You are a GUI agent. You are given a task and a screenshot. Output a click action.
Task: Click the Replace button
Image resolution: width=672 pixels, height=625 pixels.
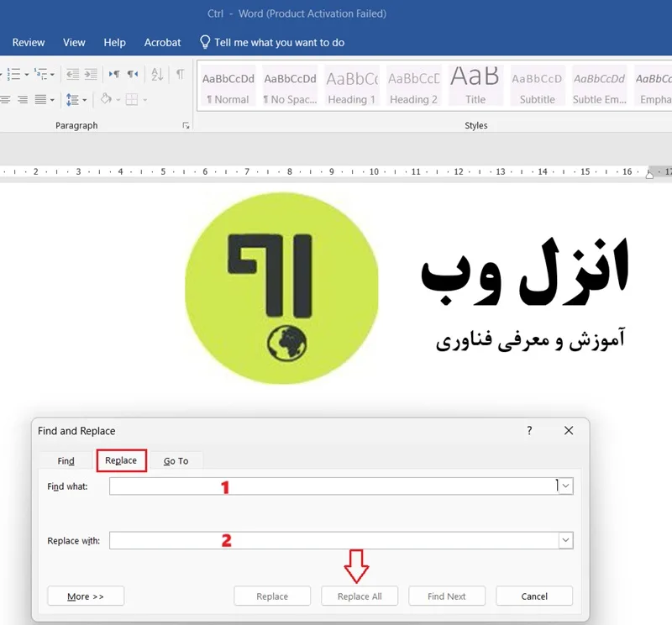click(272, 596)
